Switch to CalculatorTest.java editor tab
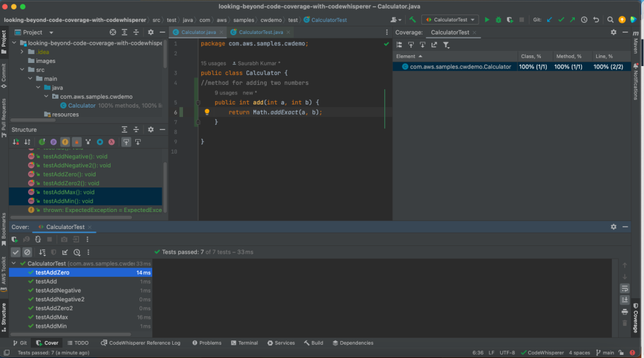The height and width of the screenshot is (358, 644). coord(260,32)
